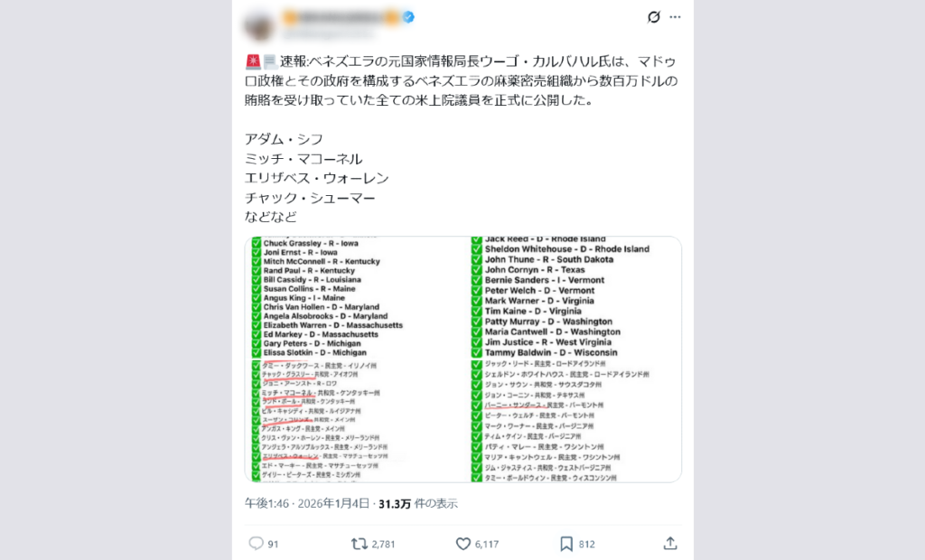
Task: Click green check beside John Cornyn - R - Texas
Action: point(477,269)
